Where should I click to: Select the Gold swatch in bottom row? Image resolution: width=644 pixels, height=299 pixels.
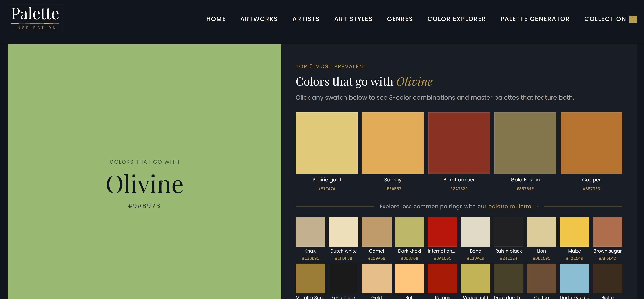click(x=376, y=279)
